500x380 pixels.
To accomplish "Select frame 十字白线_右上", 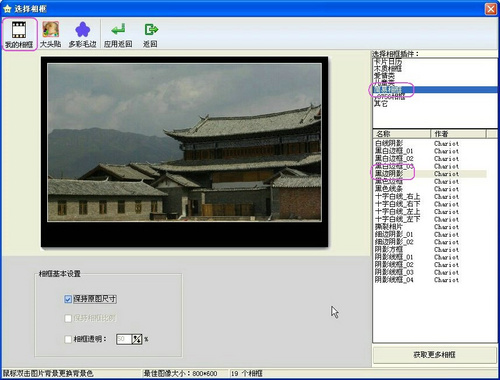I will (x=397, y=197).
